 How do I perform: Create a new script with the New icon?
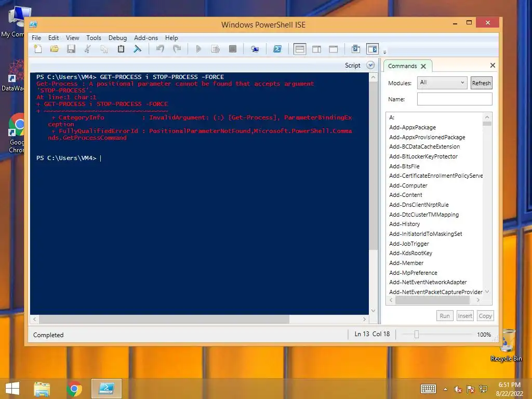coord(38,49)
